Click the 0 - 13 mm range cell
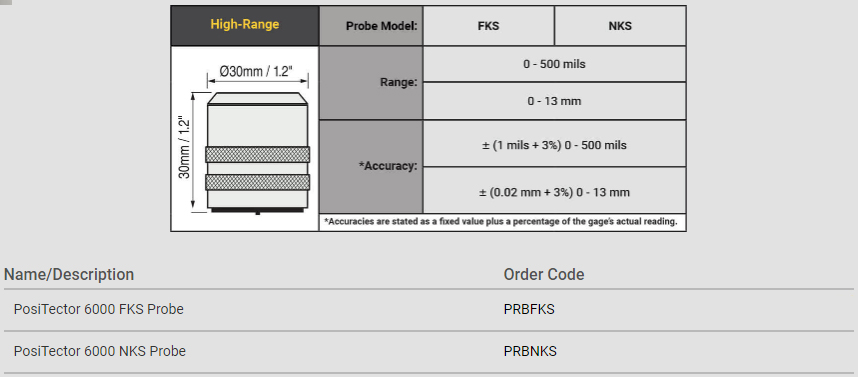 [x=554, y=101]
